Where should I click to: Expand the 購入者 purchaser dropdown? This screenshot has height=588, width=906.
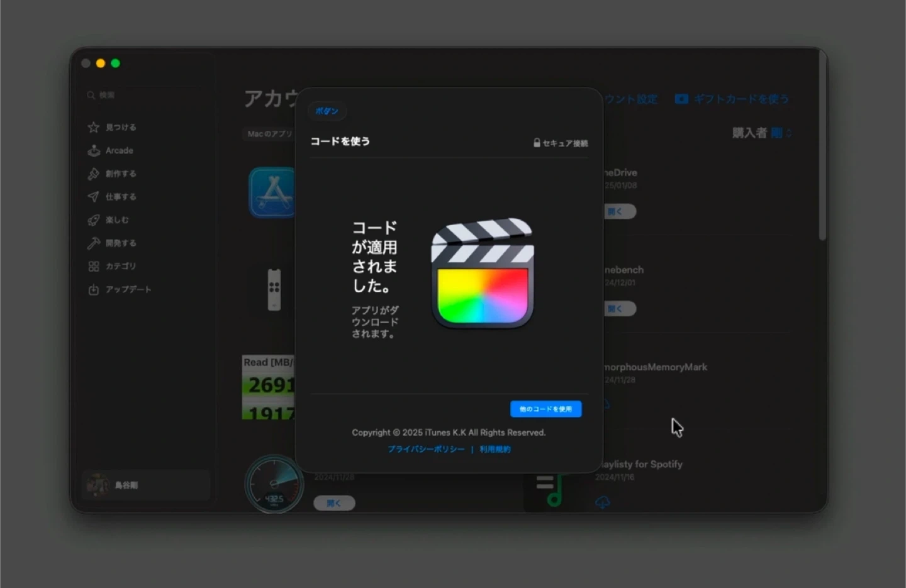pyautogui.click(x=780, y=133)
